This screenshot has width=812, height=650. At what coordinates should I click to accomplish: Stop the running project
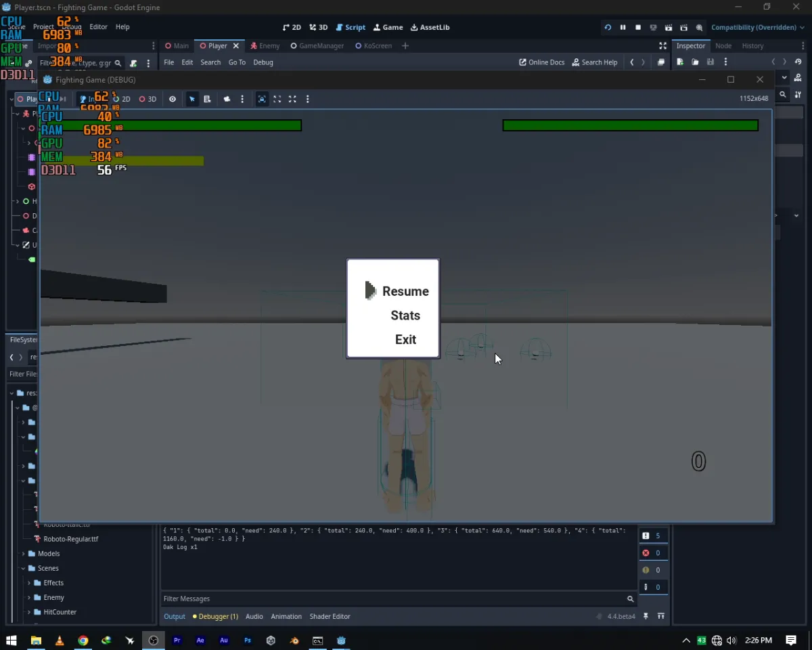coord(638,27)
